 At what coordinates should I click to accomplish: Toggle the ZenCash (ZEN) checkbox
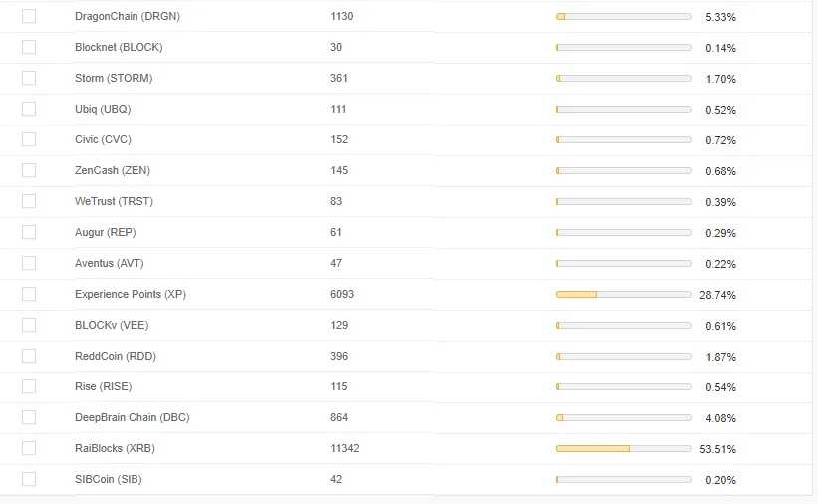(x=28, y=170)
